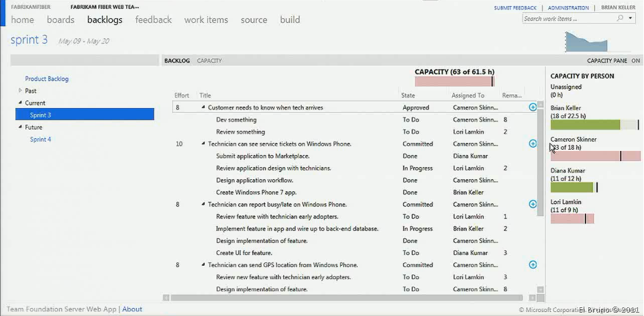Viewport: 644px width, 316px height.
Task: Click Cameron Skinner's capacity bar
Action: click(x=595, y=156)
